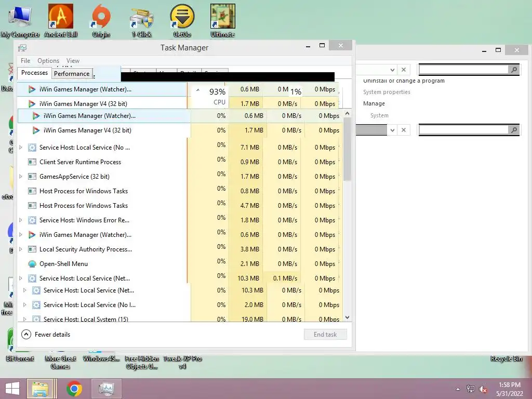
Task: Launch the Ultimate desktop icon
Action: (x=222, y=20)
